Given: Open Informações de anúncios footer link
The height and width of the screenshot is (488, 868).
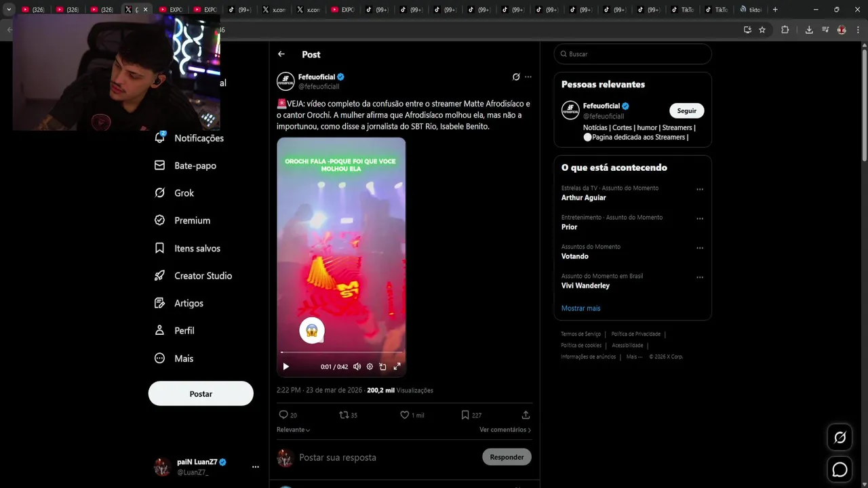Looking at the screenshot, I should click(588, 357).
